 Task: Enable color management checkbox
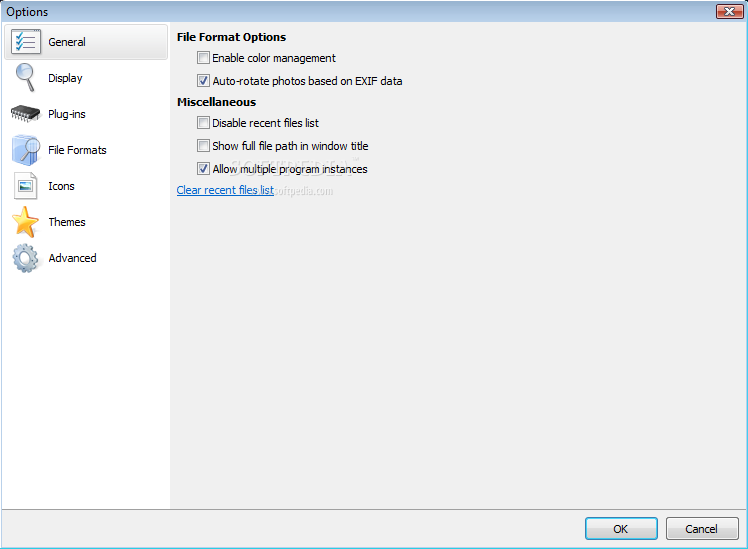(x=203, y=58)
